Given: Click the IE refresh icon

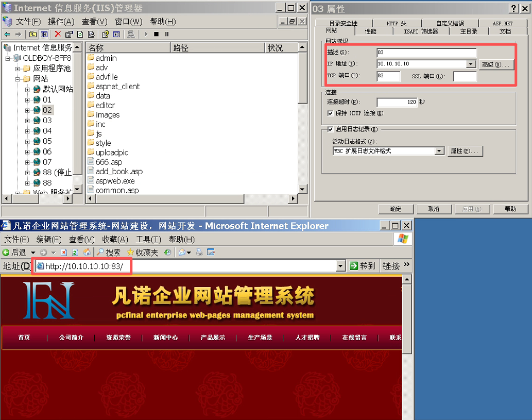Looking at the screenshot, I should [75, 253].
